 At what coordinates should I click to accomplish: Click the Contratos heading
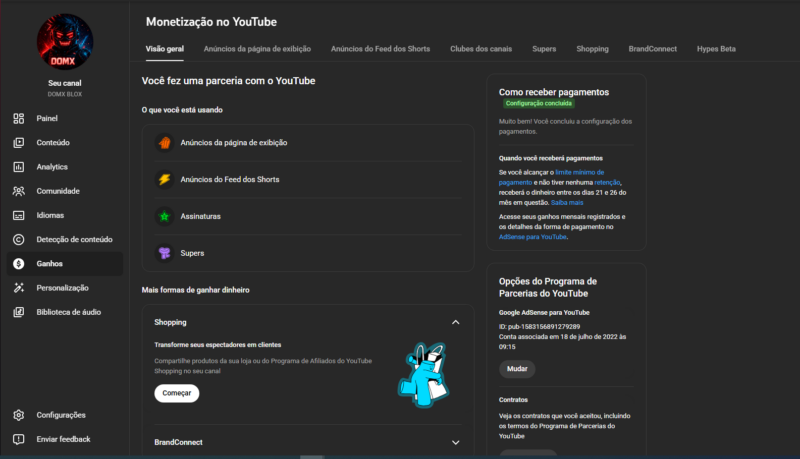(x=513, y=400)
